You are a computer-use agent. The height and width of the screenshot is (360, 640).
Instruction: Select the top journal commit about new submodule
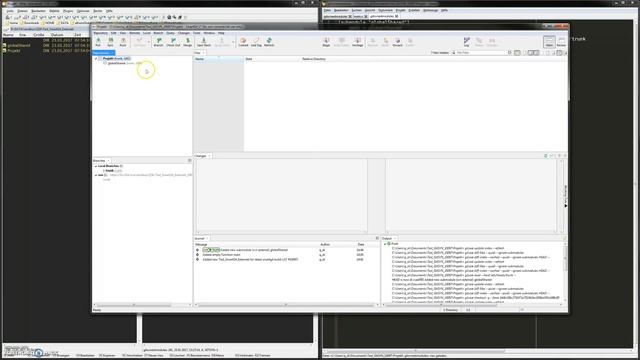pos(286,250)
